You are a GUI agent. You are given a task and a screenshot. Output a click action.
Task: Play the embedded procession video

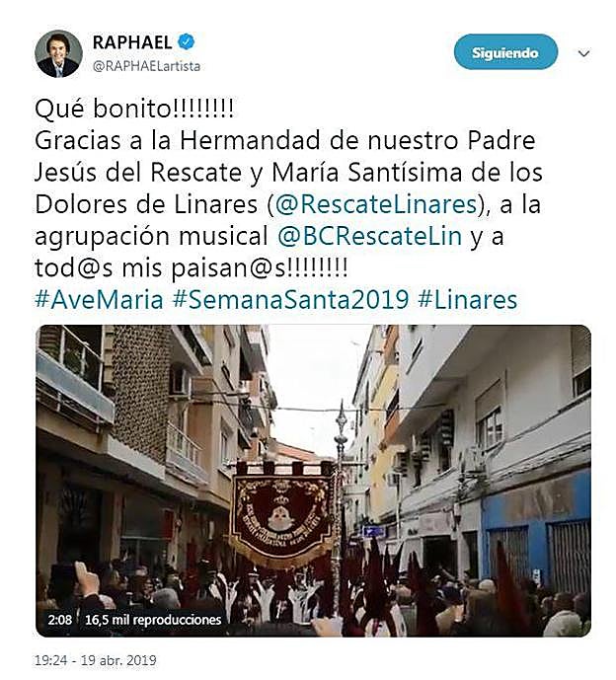pos(313,481)
